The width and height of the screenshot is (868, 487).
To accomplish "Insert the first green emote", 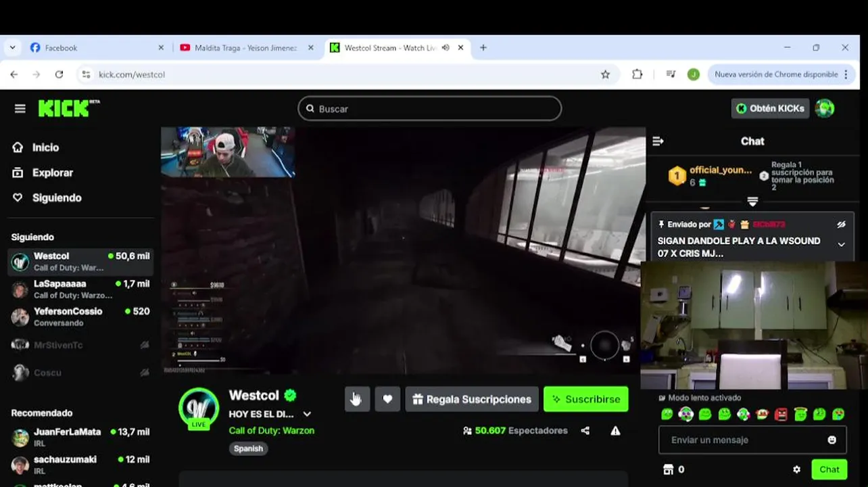I will click(667, 414).
